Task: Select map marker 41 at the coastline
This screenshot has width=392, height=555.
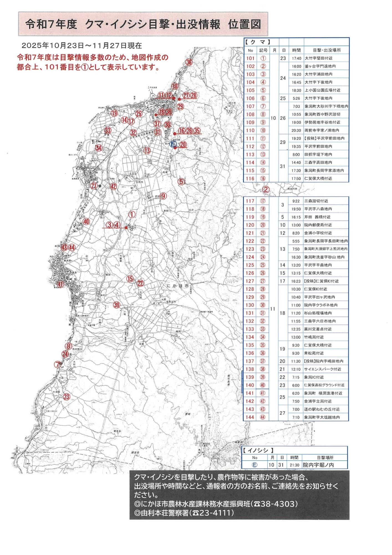Action: tap(60, 284)
